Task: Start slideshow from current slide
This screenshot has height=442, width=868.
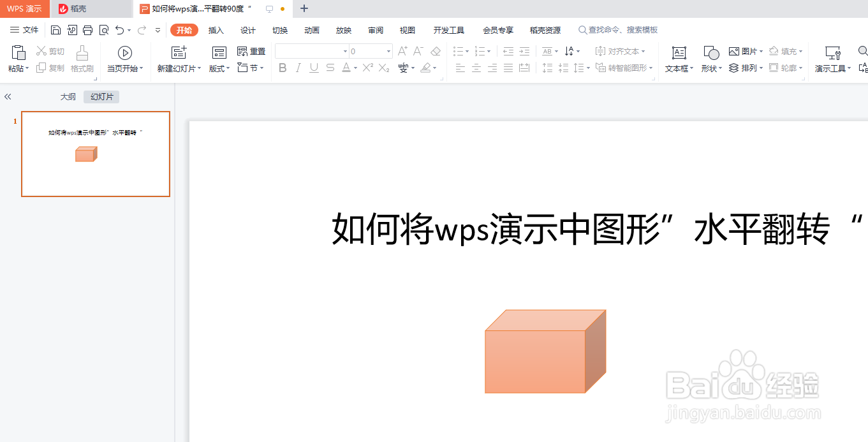Action: point(125,53)
